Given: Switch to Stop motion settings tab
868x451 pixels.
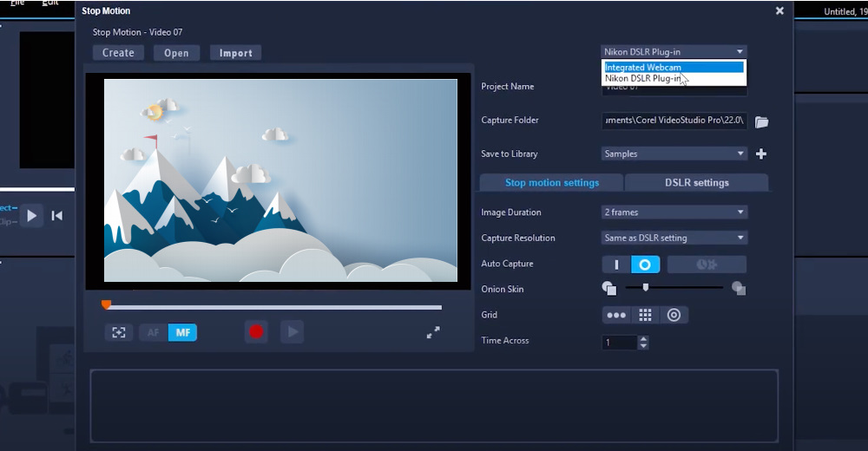Looking at the screenshot, I should [552, 183].
